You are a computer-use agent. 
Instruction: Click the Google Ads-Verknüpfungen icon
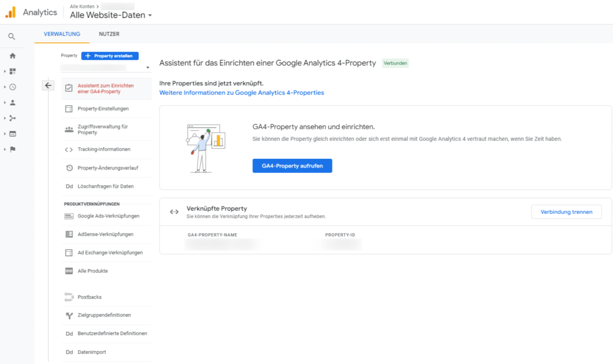pos(69,216)
